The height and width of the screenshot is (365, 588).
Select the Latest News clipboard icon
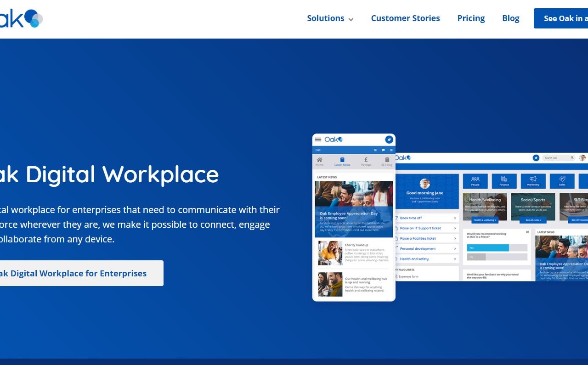pyautogui.click(x=342, y=161)
